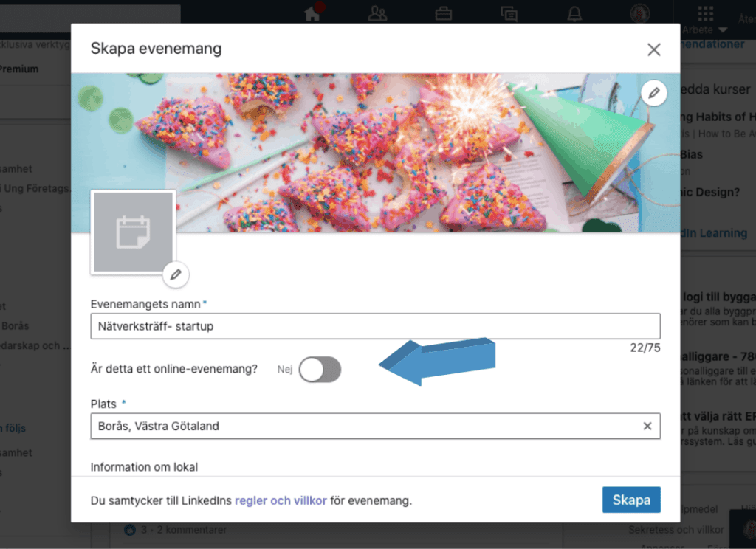
Task: Click the Information om lokal label
Action: point(144,467)
